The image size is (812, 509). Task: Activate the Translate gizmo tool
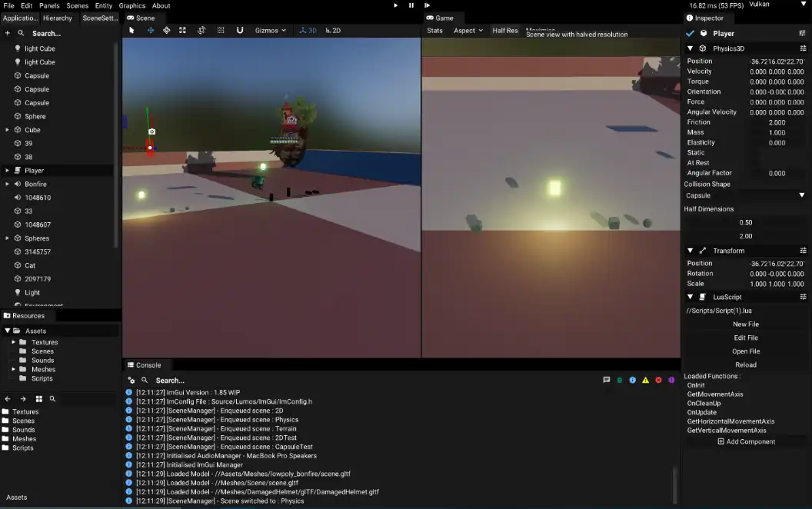point(151,31)
